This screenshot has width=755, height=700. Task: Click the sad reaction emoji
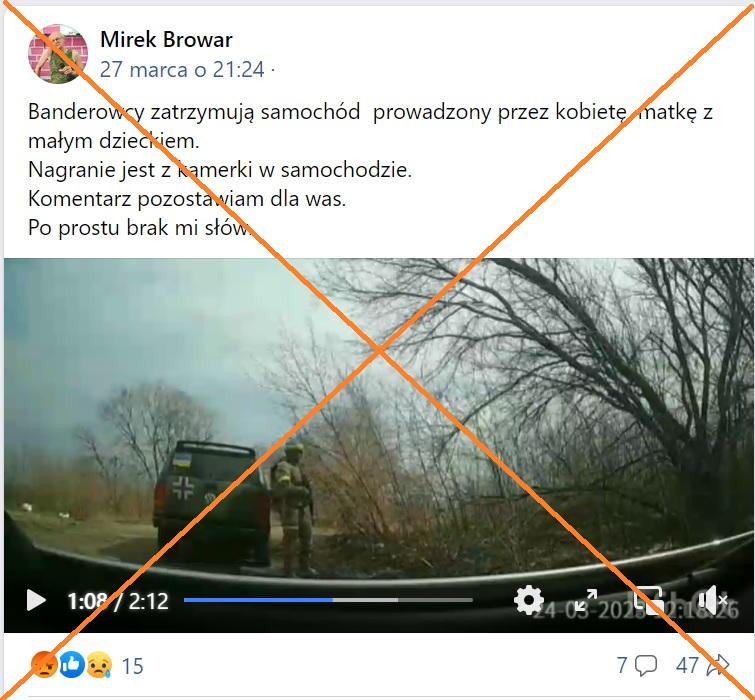tap(99, 665)
